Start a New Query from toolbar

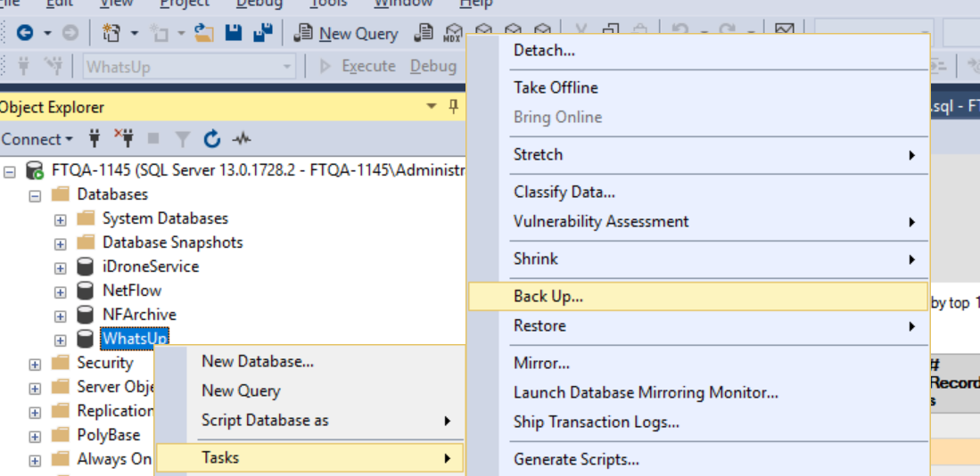[346, 33]
